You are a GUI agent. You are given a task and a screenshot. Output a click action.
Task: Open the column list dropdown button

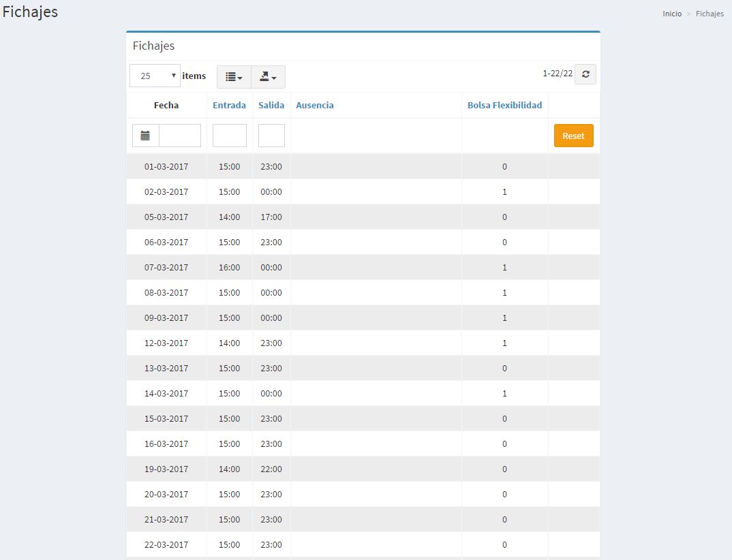pos(234,77)
